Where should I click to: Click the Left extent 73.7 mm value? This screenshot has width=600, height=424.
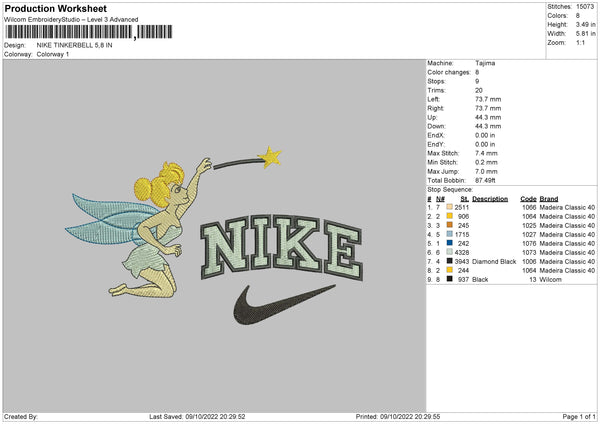pos(488,99)
